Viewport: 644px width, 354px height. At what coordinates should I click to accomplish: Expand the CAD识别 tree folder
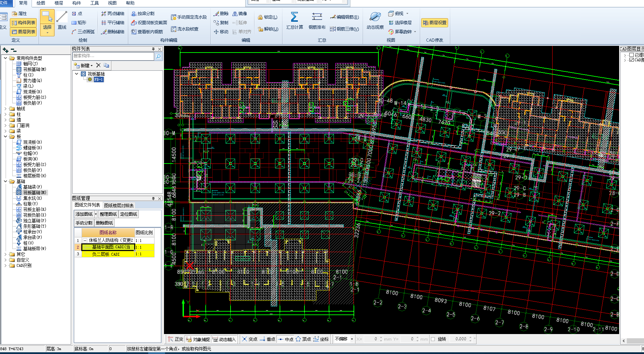6,265
